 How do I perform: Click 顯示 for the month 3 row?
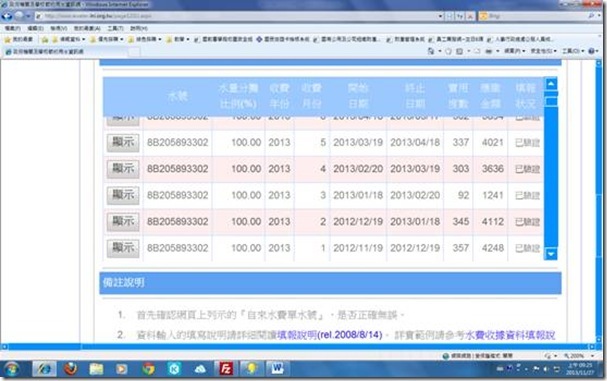(123, 195)
